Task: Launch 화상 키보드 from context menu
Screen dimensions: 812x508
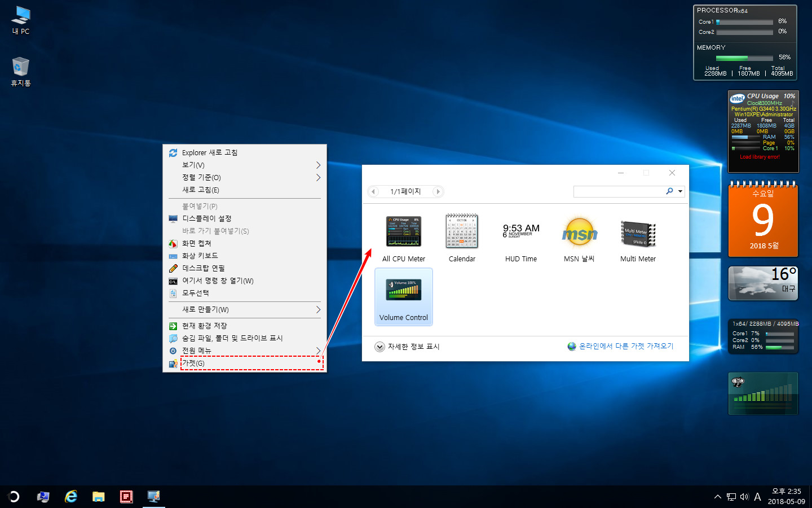Action: (x=245, y=256)
